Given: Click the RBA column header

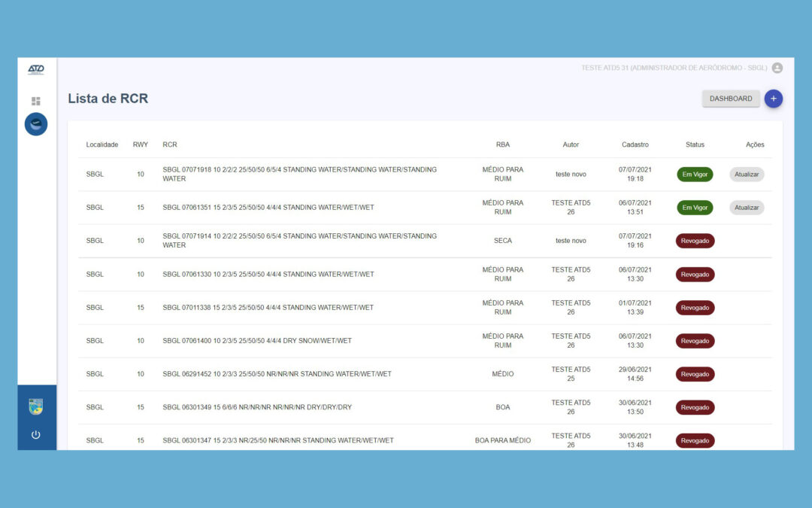Looking at the screenshot, I should point(503,144).
